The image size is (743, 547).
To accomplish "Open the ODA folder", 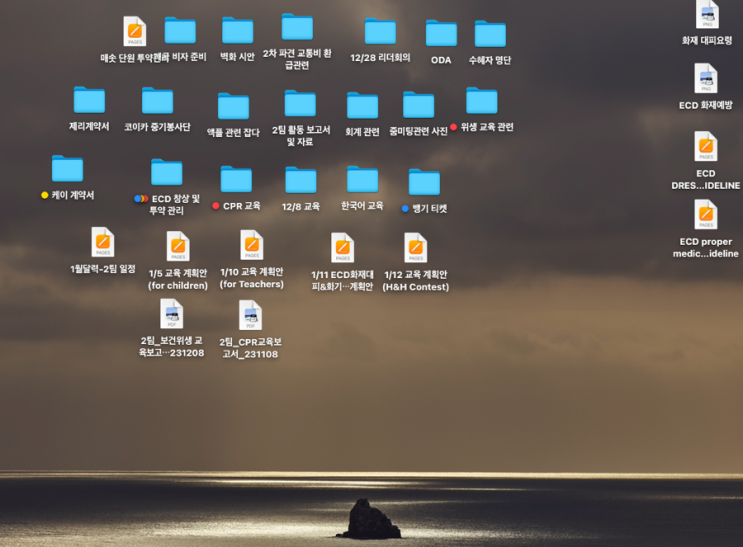I will pos(441,33).
